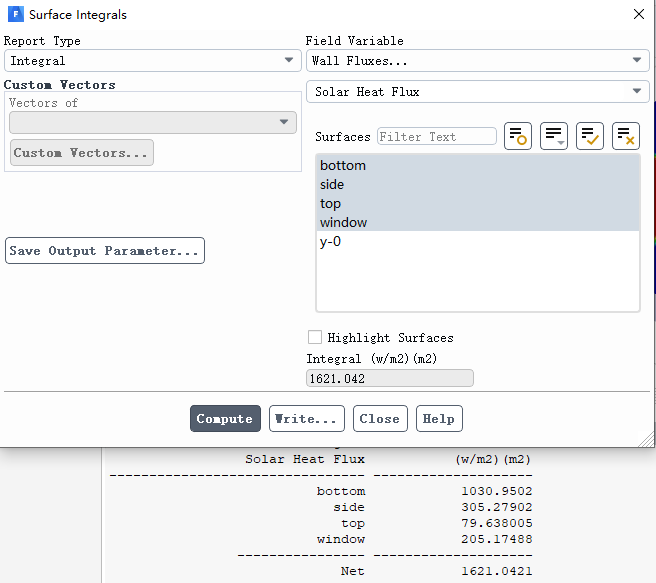Deselect the bottom surface in the list
The image size is (656, 583).
pyautogui.click(x=343, y=165)
